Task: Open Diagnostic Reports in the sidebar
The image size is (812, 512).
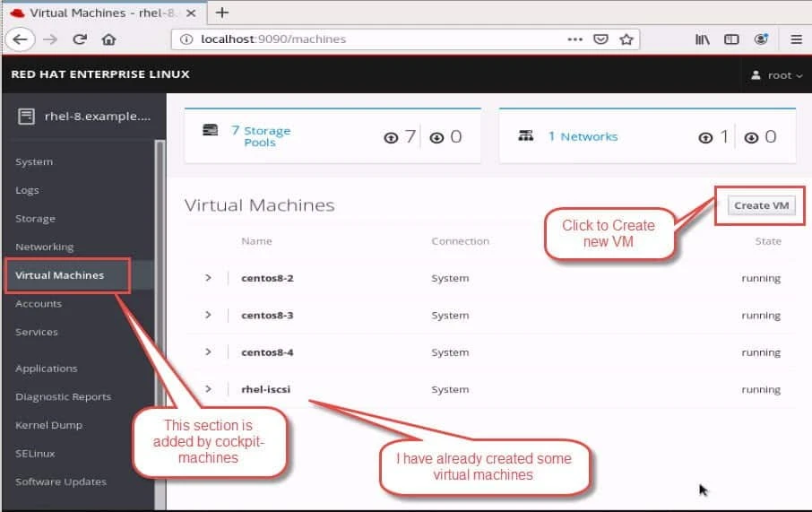Action: pyautogui.click(x=63, y=397)
